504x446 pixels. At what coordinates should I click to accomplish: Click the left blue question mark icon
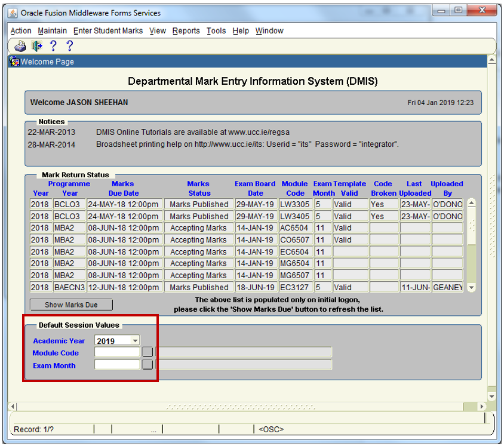[53, 46]
